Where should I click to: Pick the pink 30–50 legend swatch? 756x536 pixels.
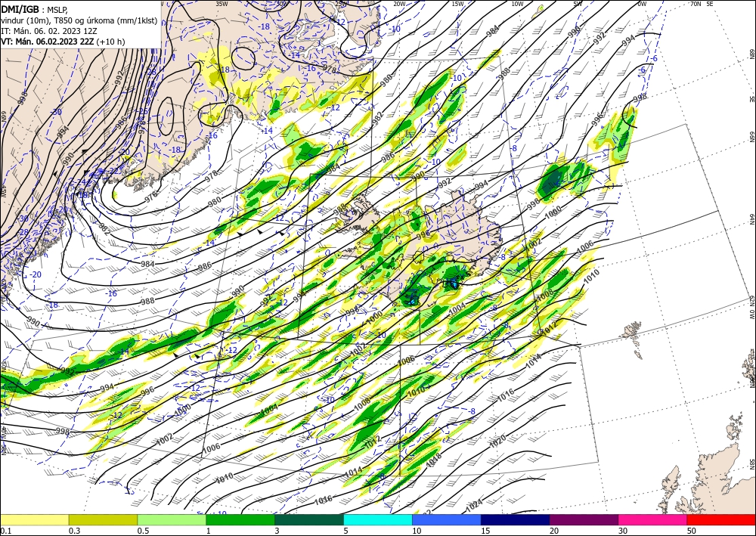[x=653, y=519]
